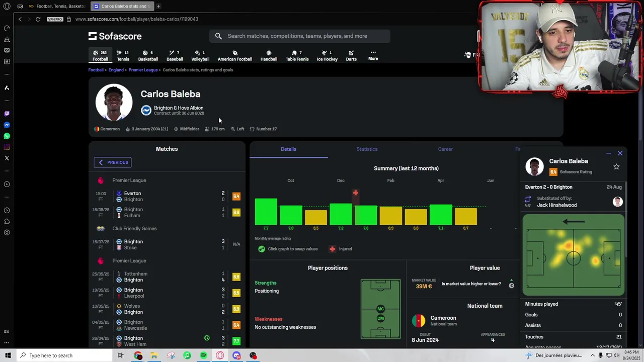Open the Football breadcrumb link
Viewport: 644px width, 362px height.
pyautogui.click(x=96, y=70)
